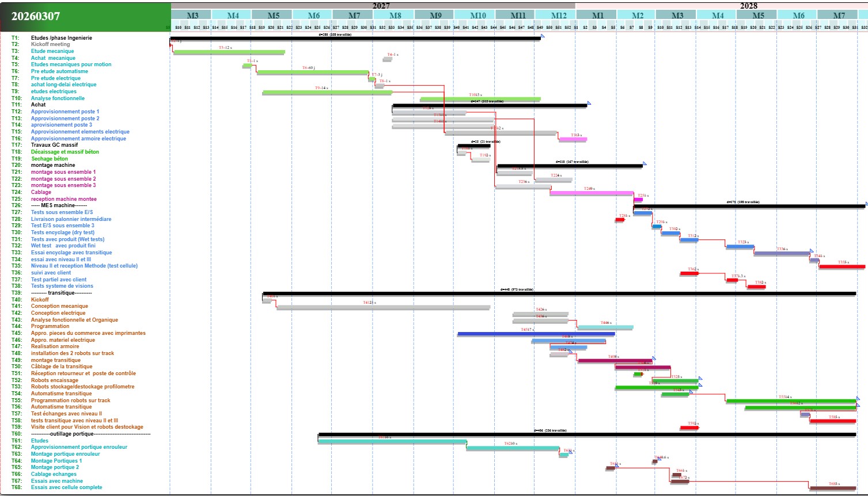The height and width of the screenshot is (496, 868).
Task: Click the teal Etudes T61 Gantt bar
Action: [x=392, y=442]
